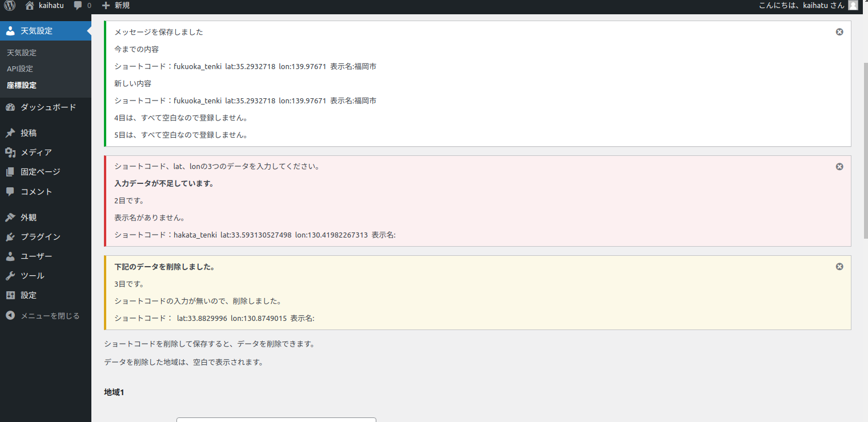
Task: Dismiss the message saved notification
Action: tap(839, 32)
